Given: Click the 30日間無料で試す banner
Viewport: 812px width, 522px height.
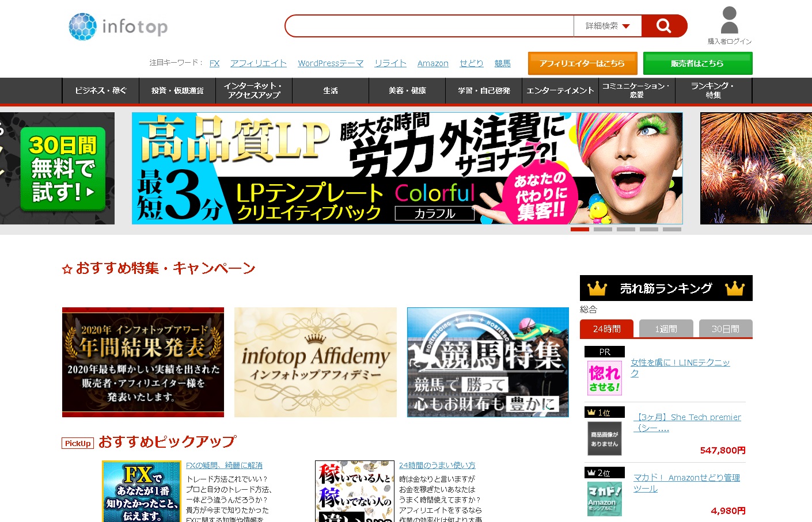Looking at the screenshot, I should 57,168.
